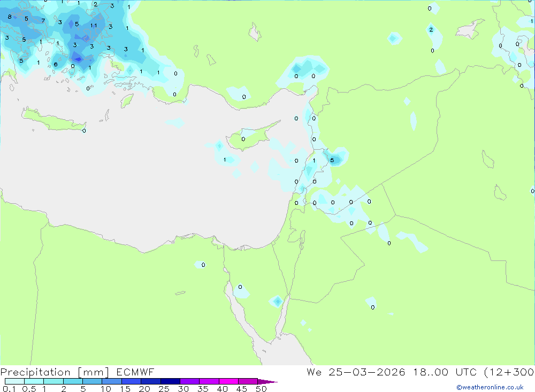Image resolution: width=535 pixels, height=392 pixels.
Task: Select the 35–40 mm legend color box
Action: coord(209,381)
